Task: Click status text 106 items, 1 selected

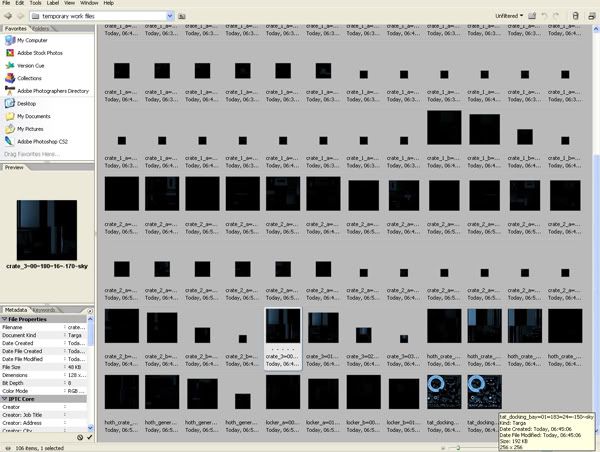Action: (39, 448)
